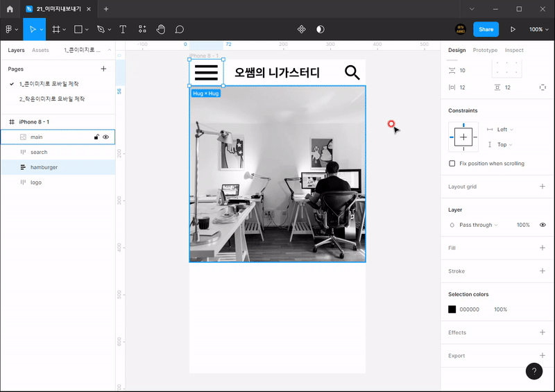Screen dimensions: 555x392
Task: Open shape tools dropdown arrow
Action: tap(87, 30)
